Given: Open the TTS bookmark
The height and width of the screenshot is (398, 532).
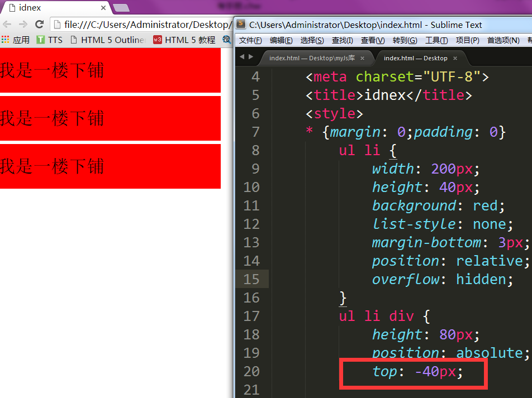Looking at the screenshot, I should point(49,40).
